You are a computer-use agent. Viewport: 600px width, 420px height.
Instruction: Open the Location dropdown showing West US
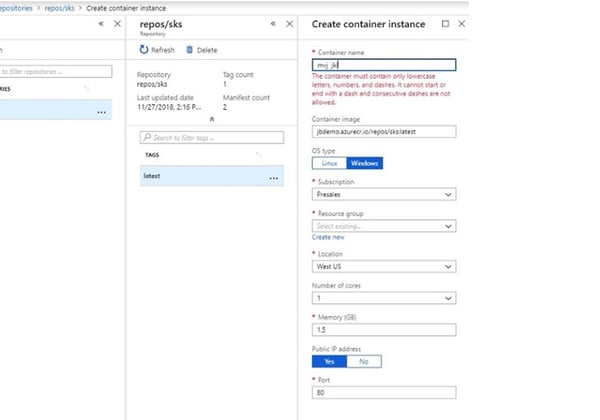384,267
